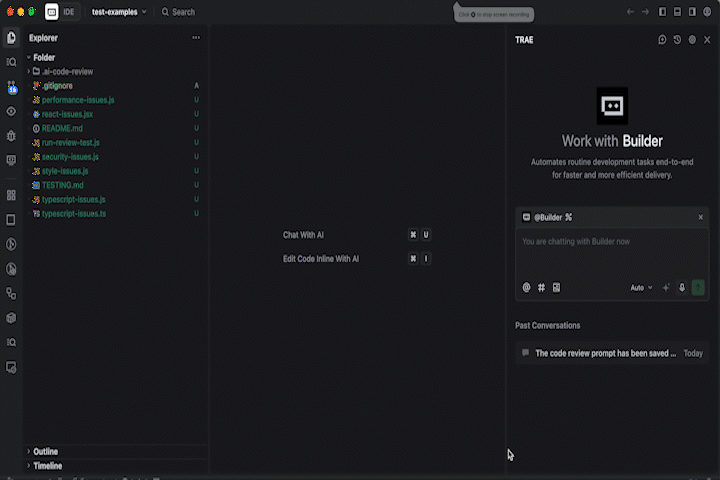Navigate back with the left arrow

tap(630, 12)
